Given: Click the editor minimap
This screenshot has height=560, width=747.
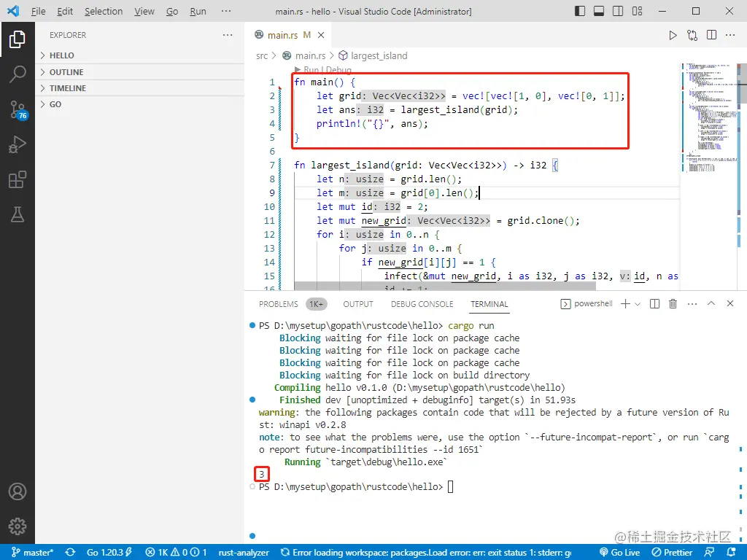Looking at the screenshot, I should coord(708,117).
